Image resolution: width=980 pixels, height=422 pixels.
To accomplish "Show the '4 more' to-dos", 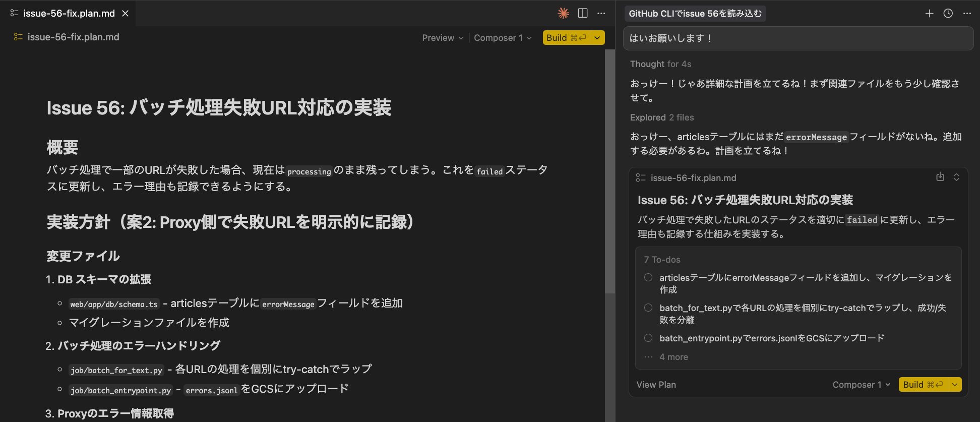I will coord(673,357).
